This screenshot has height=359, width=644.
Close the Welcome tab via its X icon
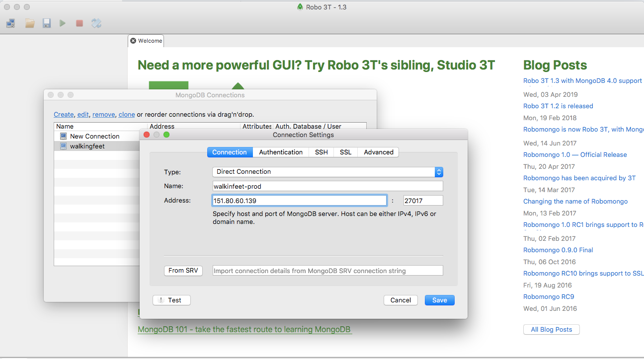(x=133, y=41)
